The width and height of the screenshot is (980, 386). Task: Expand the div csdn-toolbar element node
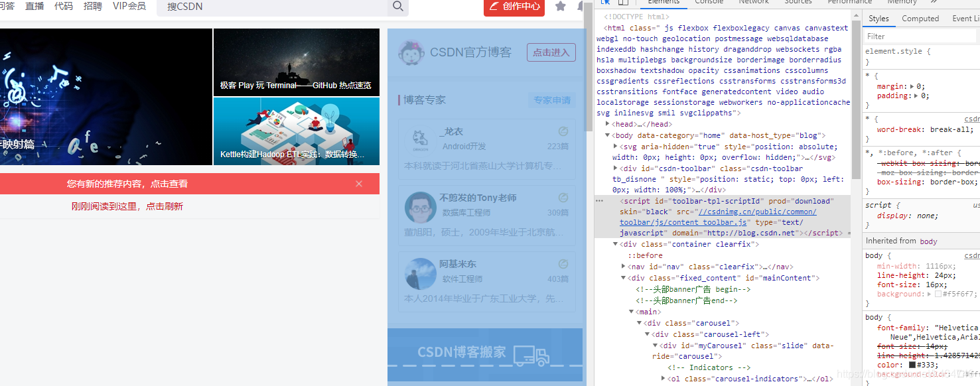[x=616, y=168]
